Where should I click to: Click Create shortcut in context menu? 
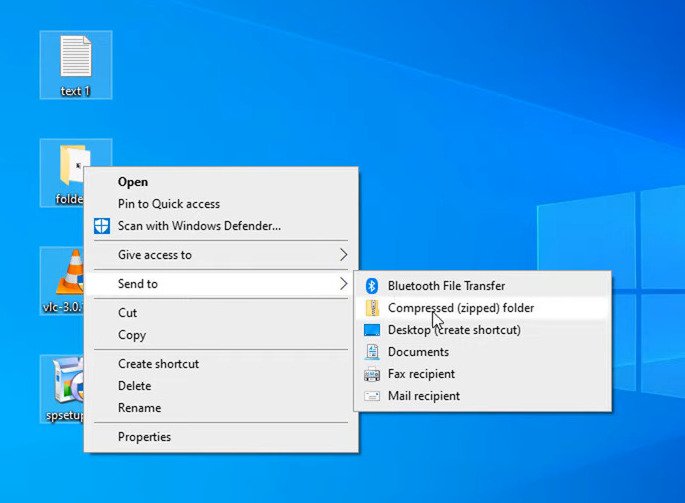pyautogui.click(x=158, y=364)
